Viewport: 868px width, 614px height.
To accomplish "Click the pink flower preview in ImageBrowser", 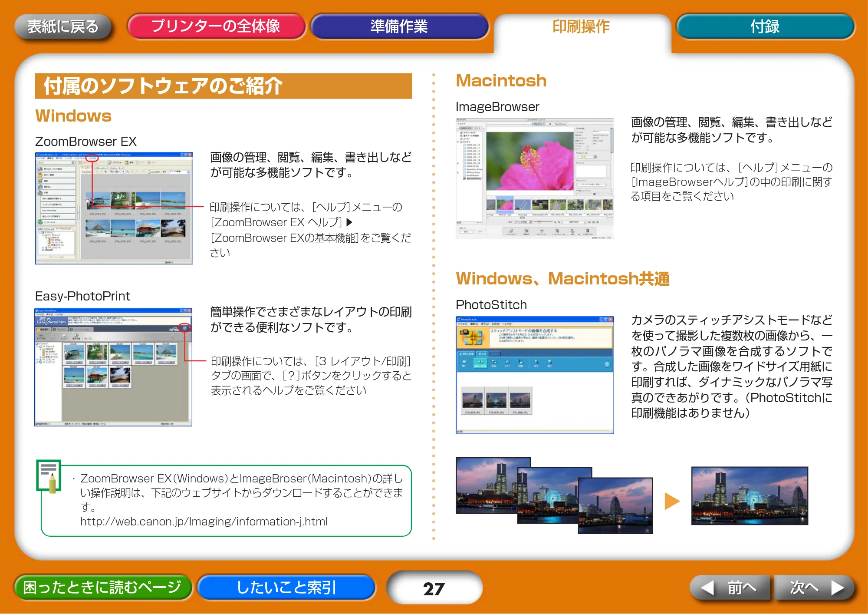I will pos(530,161).
